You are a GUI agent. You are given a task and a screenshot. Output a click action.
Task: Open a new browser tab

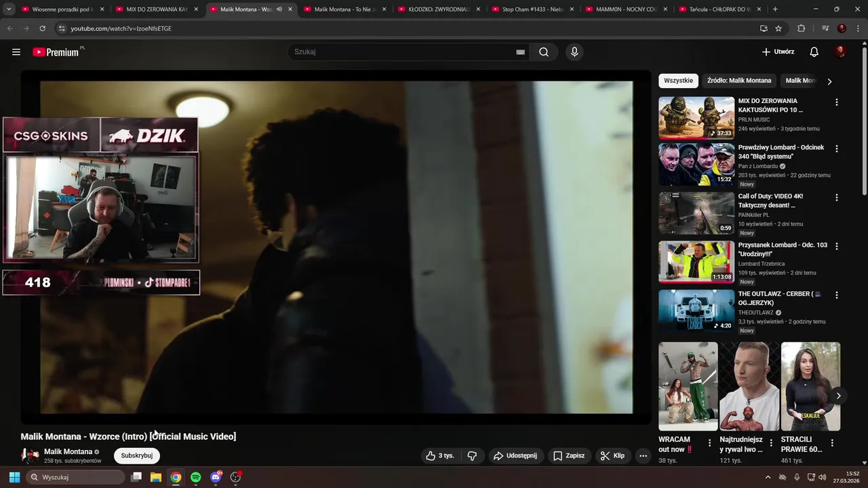(775, 9)
